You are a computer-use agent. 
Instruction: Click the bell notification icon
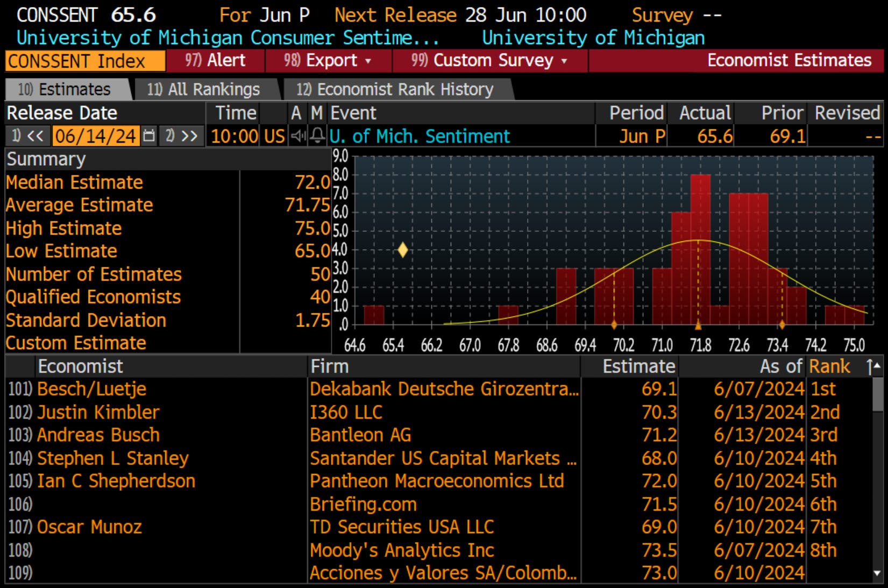pyautogui.click(x=317, y=136)
